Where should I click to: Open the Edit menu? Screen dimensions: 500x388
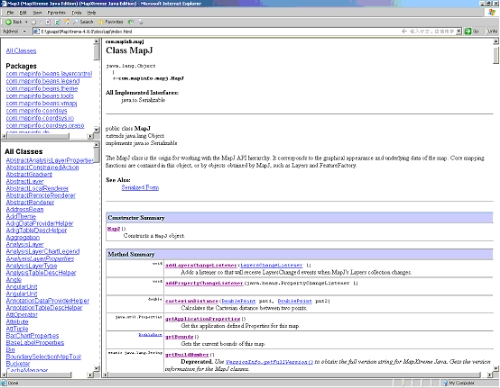[23, 13]
